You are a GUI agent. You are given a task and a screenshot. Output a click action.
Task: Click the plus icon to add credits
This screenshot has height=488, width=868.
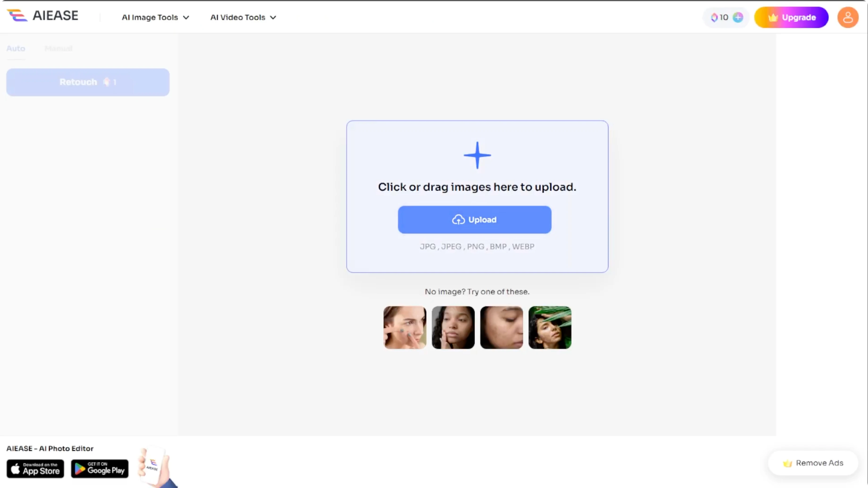tap(738, 17)
